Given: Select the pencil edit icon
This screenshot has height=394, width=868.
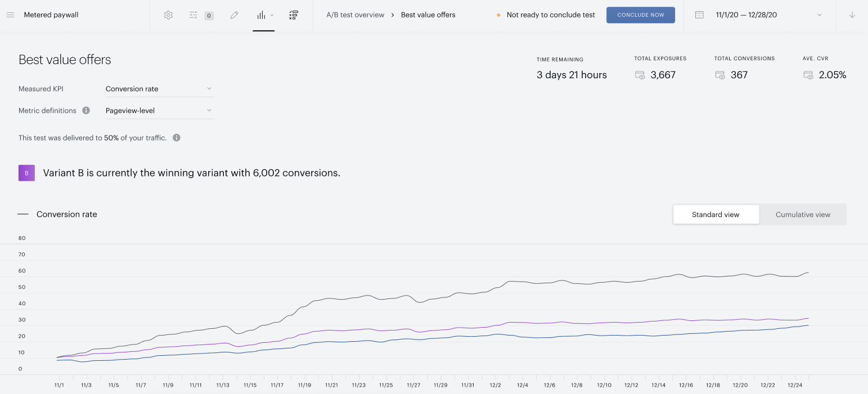Looking at the screenshot, I should [x=235, y=15].
